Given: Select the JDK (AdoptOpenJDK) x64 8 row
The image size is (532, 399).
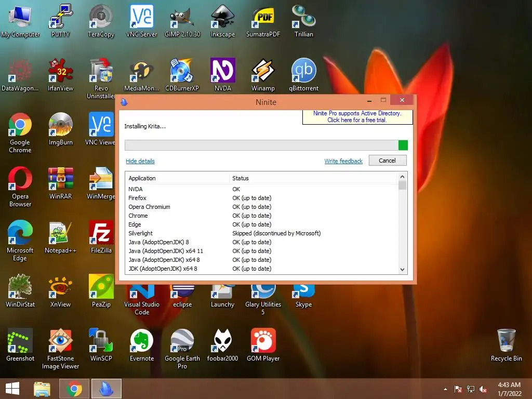Looking at the screenshot, I should click(262, 269).
